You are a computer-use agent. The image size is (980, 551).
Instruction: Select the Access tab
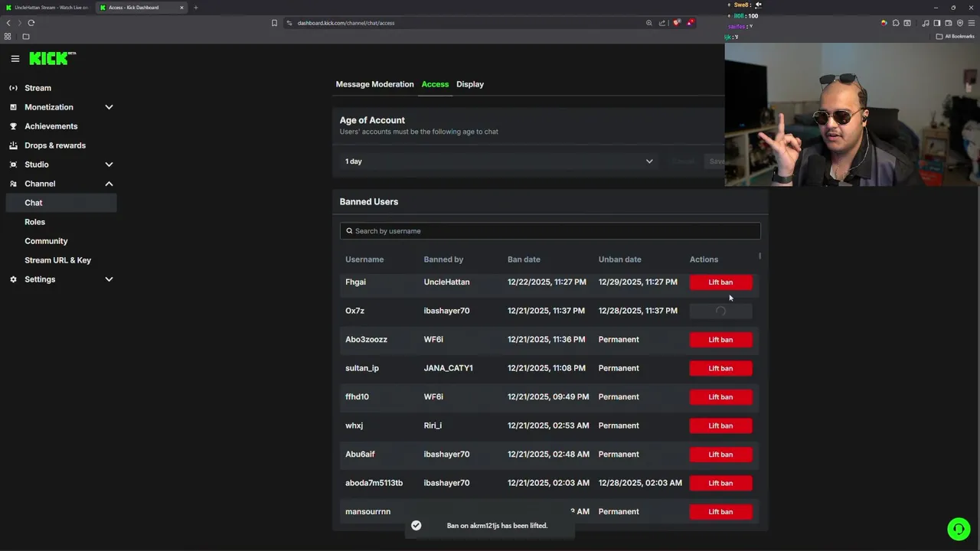pos(435,84)
